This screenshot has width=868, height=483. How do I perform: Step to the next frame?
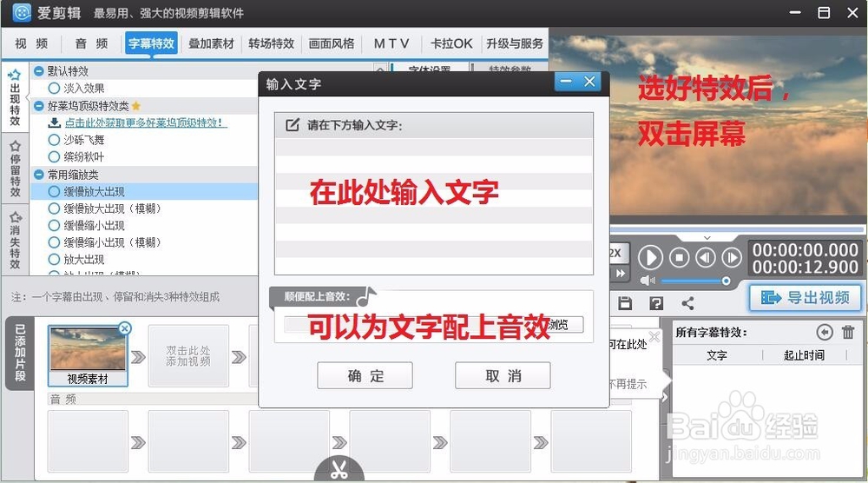coord(732,257)
